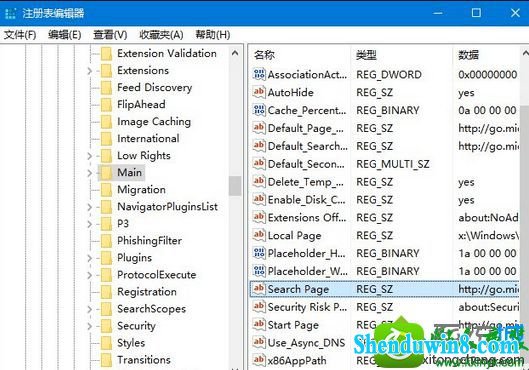Click the Placeholder_W... binary icon
The width and height of the screenshot is (529, 370).
pyautogui.click(x=259, y=271)
